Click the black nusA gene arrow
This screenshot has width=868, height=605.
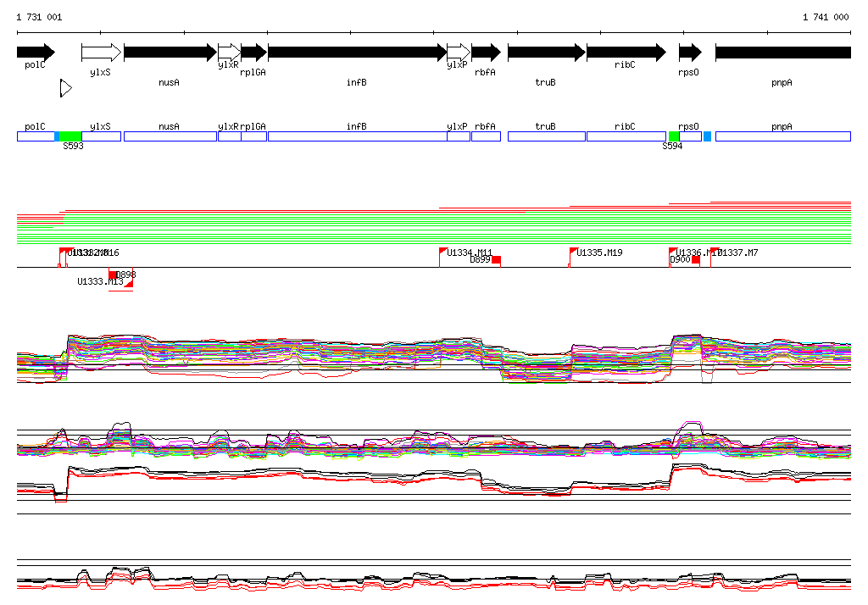tap(170, 53)
